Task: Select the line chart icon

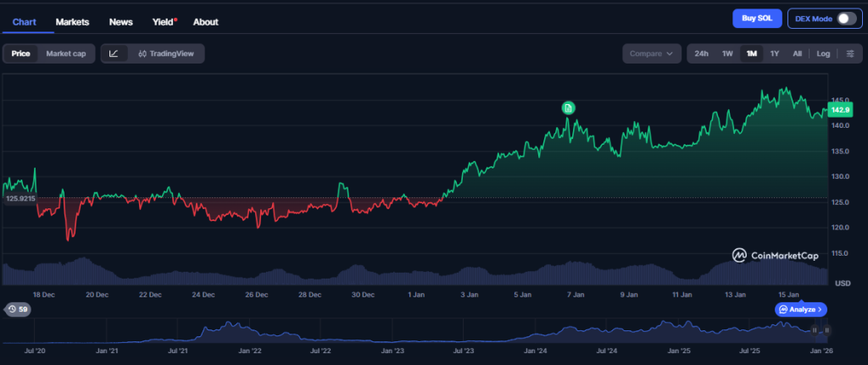Action: 114,53
